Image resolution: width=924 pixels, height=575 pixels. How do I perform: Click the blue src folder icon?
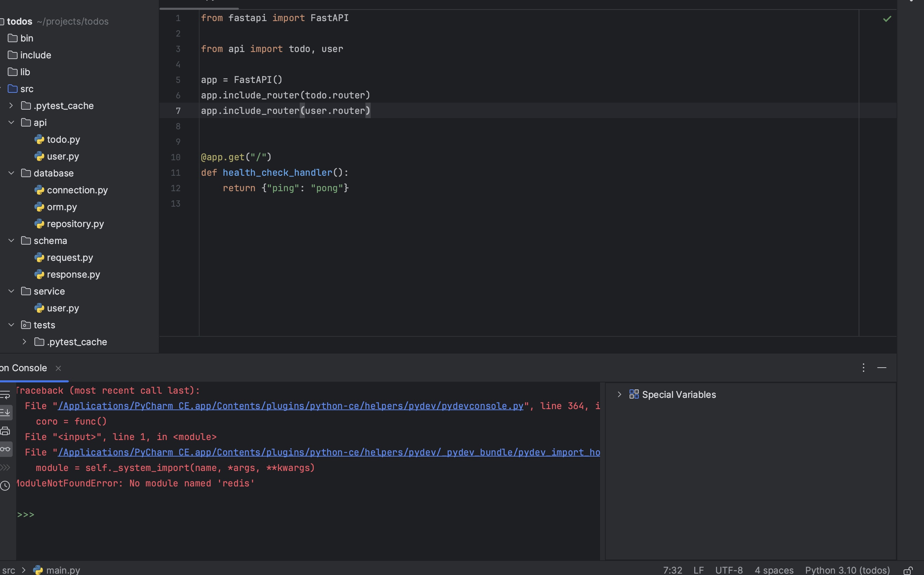tap(13, 89)
